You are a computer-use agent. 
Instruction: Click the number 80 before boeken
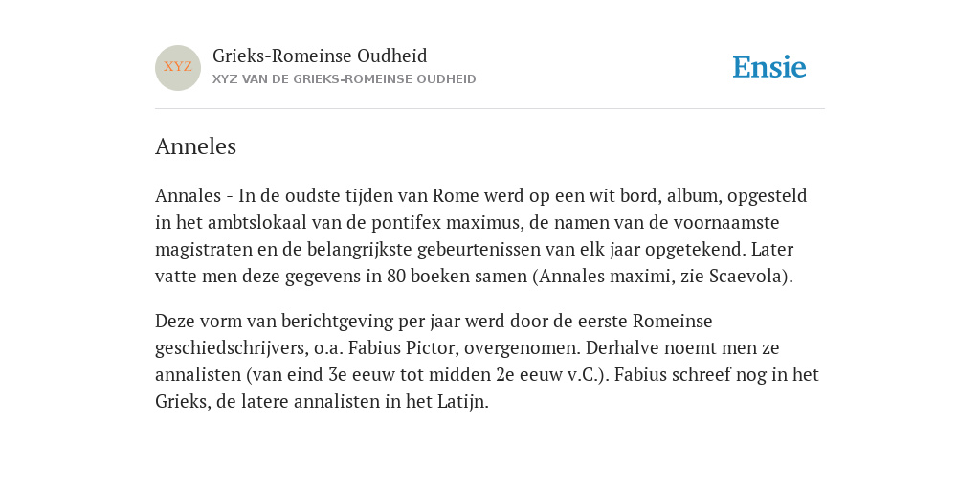point(396,277)
